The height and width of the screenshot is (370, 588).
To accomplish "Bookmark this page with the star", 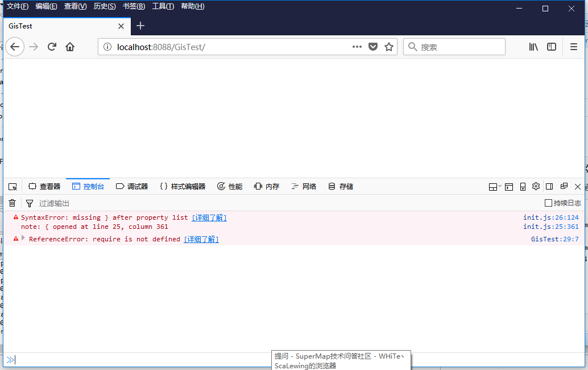I will (x=389, y=47).
